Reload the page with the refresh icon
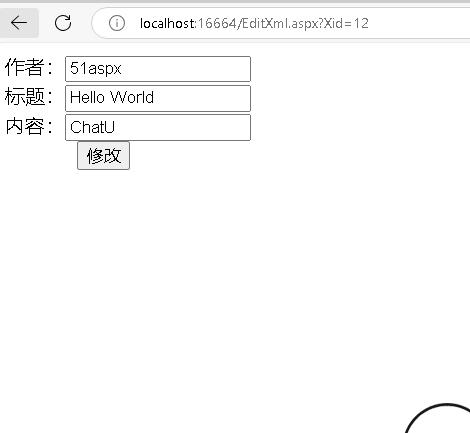The height and width of the screenshot is (433, 470). 63,23
